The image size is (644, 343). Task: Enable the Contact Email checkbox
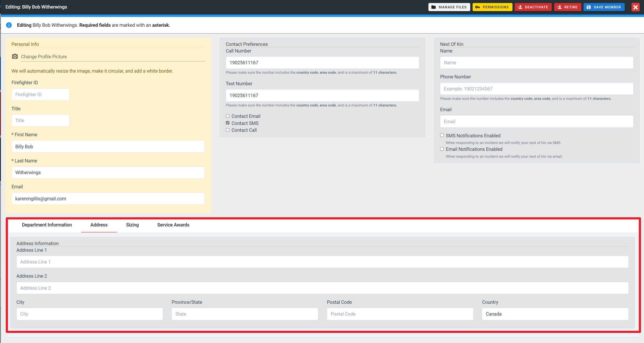(228, 116)
